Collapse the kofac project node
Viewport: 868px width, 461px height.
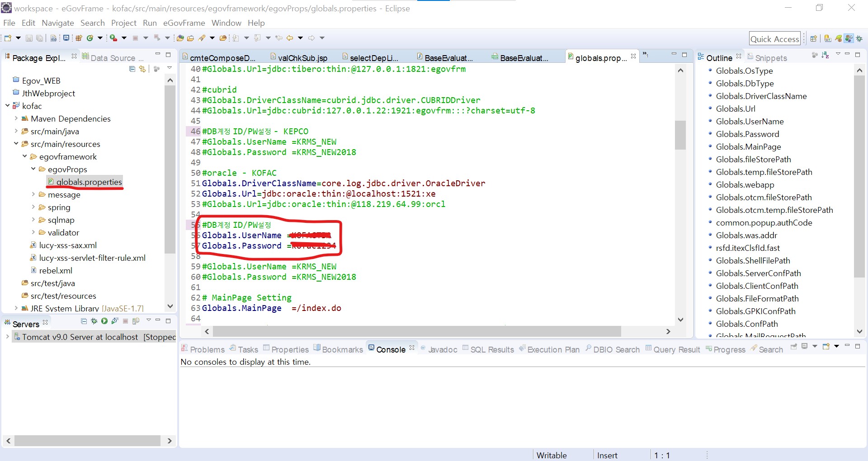8,106
